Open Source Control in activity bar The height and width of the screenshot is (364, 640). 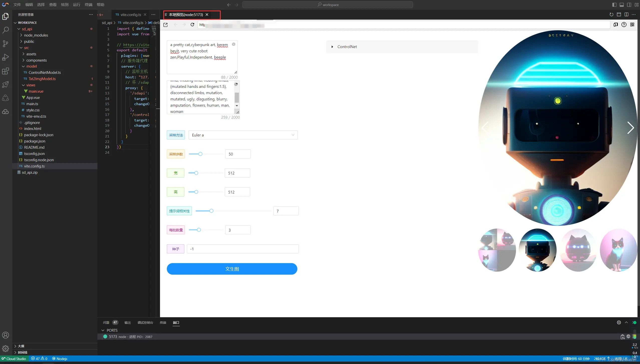pyautogui.click(x=6, y=44)
